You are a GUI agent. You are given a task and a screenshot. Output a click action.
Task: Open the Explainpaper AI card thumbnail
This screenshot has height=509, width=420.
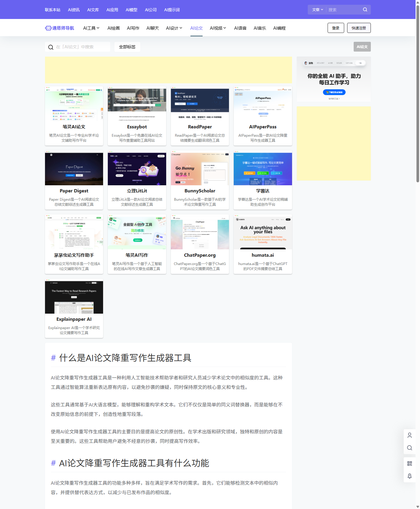coord(74,296)
